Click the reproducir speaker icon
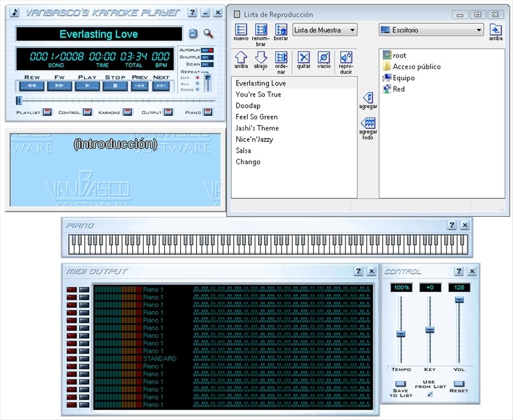This screenshot has width=513, height=420. 346,57
